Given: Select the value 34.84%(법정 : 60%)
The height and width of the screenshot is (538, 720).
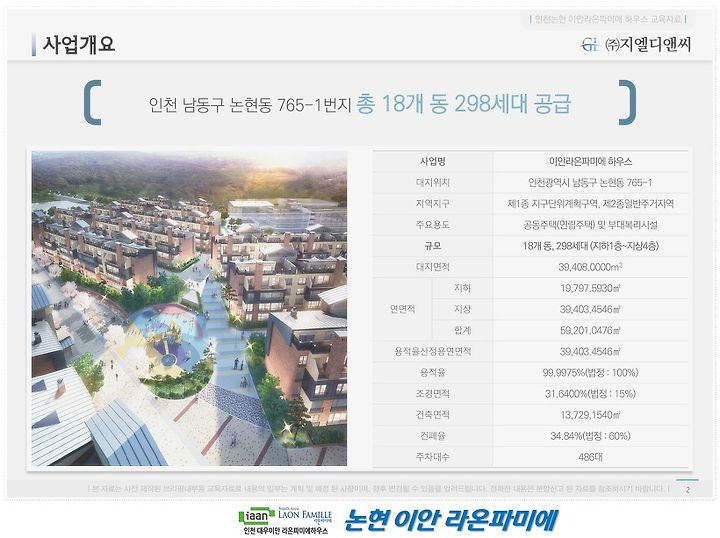Looking at the screenshot, I should [x=590, y=436].
